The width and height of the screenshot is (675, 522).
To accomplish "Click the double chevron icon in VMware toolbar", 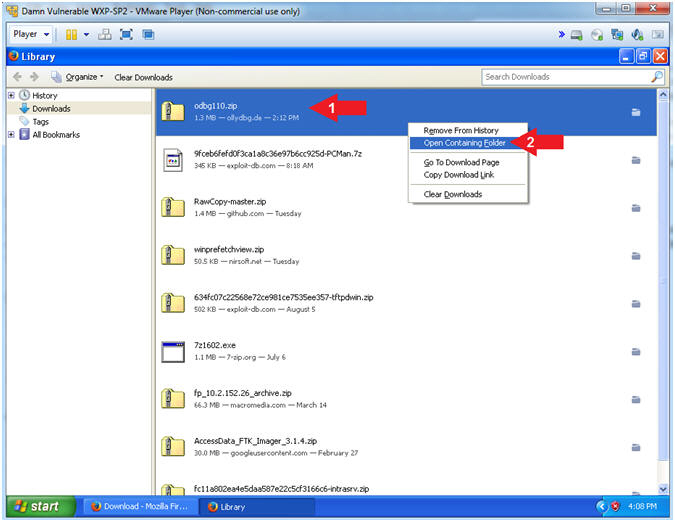I will 561,34.
